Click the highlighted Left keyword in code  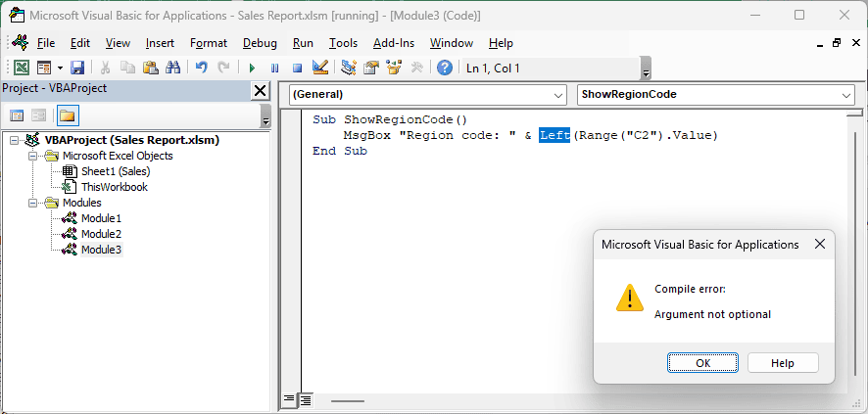coord(555,135)
